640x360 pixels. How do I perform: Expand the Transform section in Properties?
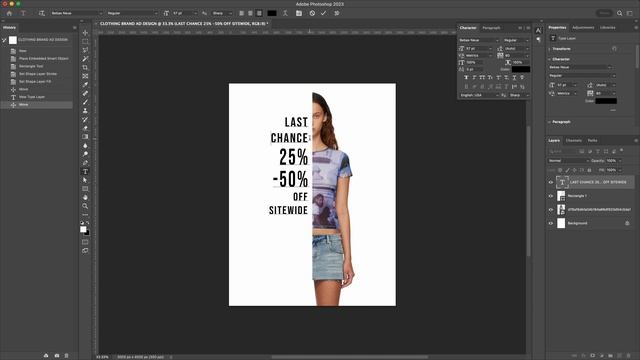pos(549,49)
